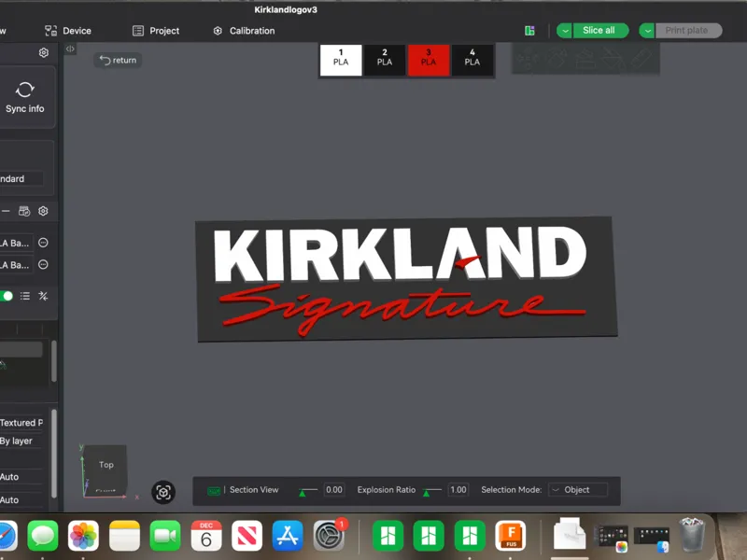Viewport: 747px width, 560px height.
Task: Open the second PLA Ba... filament dropdown
Action: pyautogui.click(x=16, y=265)
